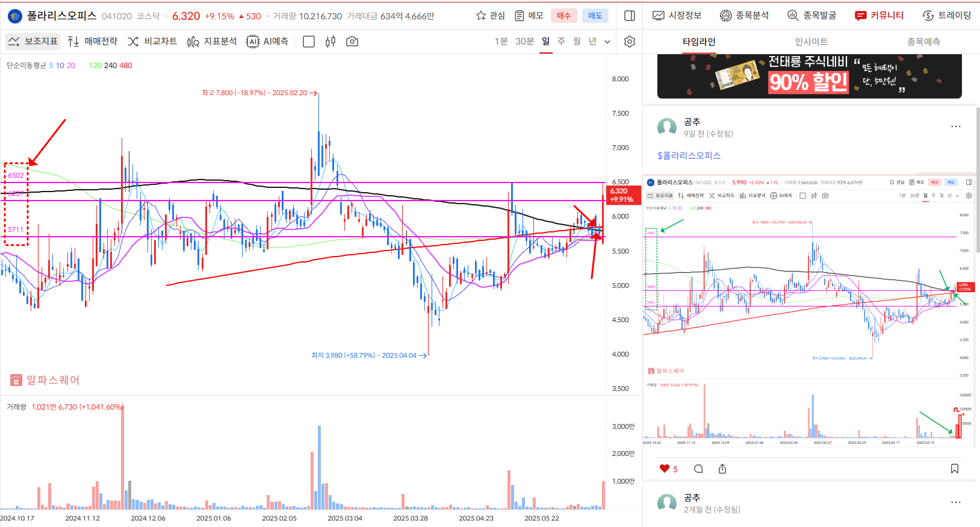Viewport: 980px width, 527px height.
Task: Click $폴라리스오피스 stock tag link
Action: [x=689, y=155]
